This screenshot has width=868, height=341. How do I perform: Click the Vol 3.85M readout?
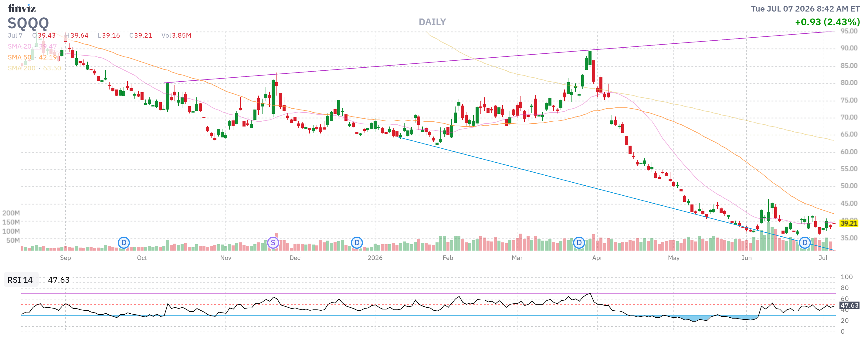coord(176,35)
